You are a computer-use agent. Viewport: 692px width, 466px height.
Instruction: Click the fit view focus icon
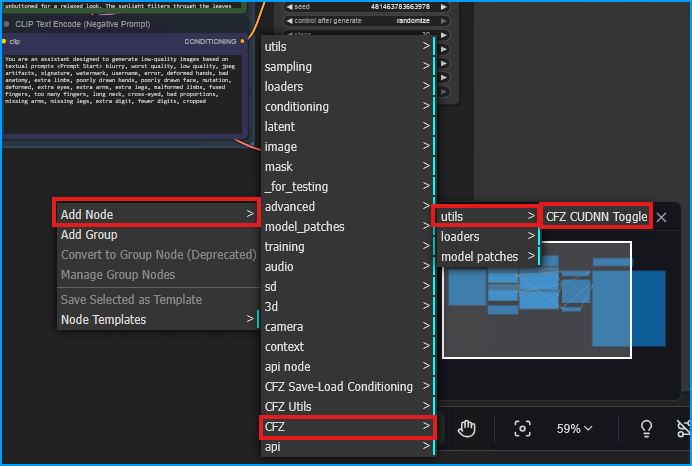[x=522, y=428]
